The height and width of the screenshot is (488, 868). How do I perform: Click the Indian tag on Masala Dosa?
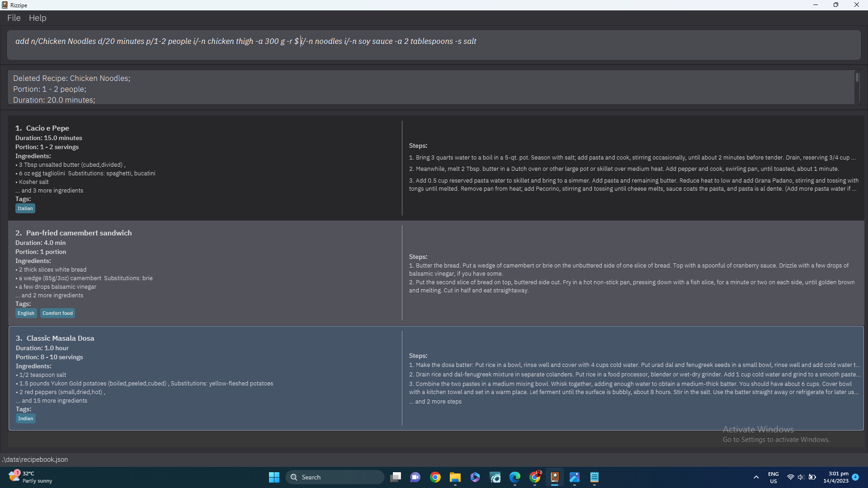point(26,418)
